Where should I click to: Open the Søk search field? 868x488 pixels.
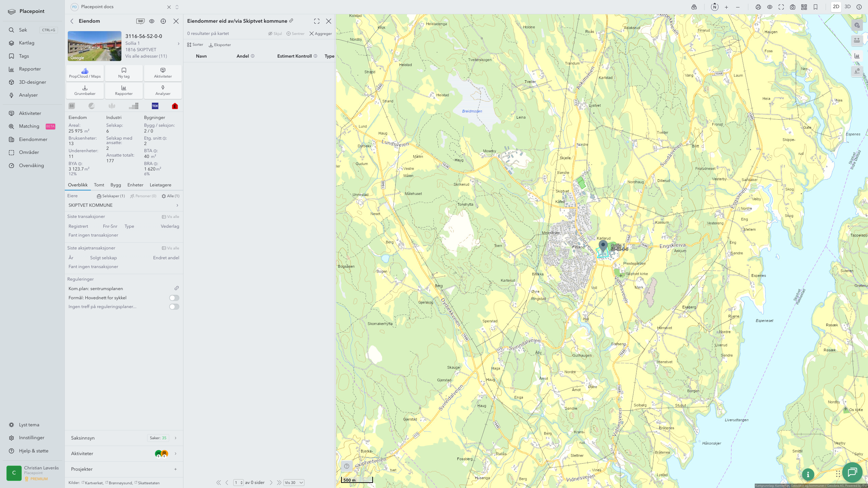(x=33, y=30)
